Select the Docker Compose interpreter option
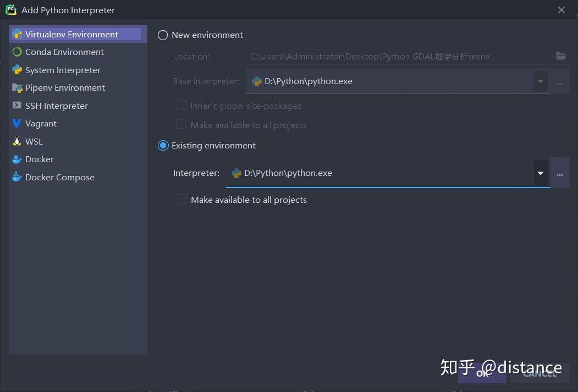 click(58, 177)
